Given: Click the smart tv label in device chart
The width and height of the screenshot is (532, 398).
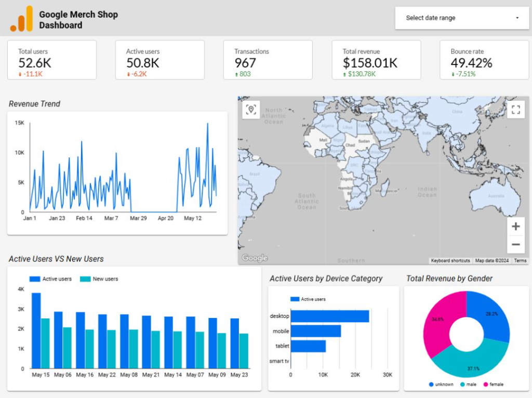Looking at the screenshot, I should (x=279, y=361).
